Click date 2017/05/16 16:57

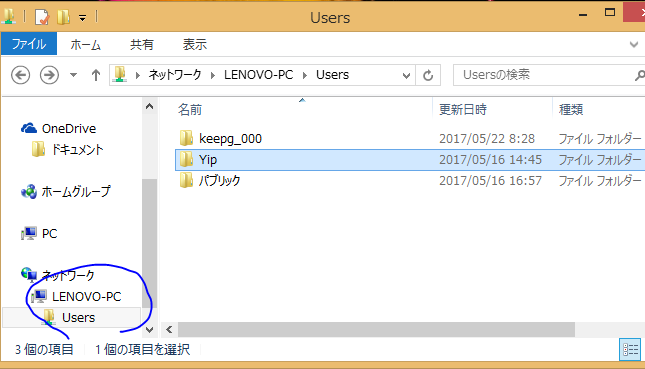point(490,181)
